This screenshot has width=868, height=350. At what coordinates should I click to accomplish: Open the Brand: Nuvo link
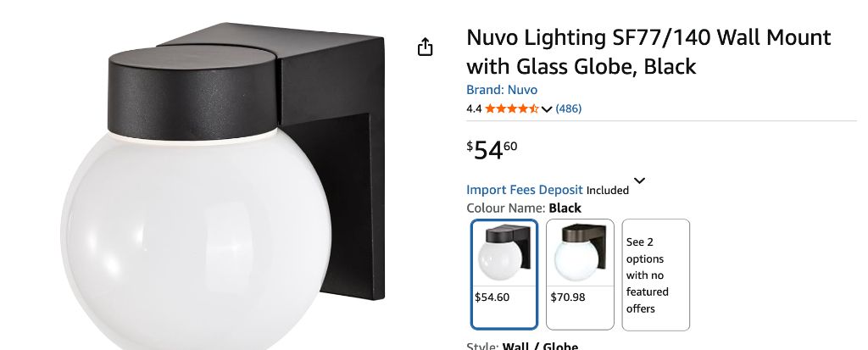click(502, 90)
